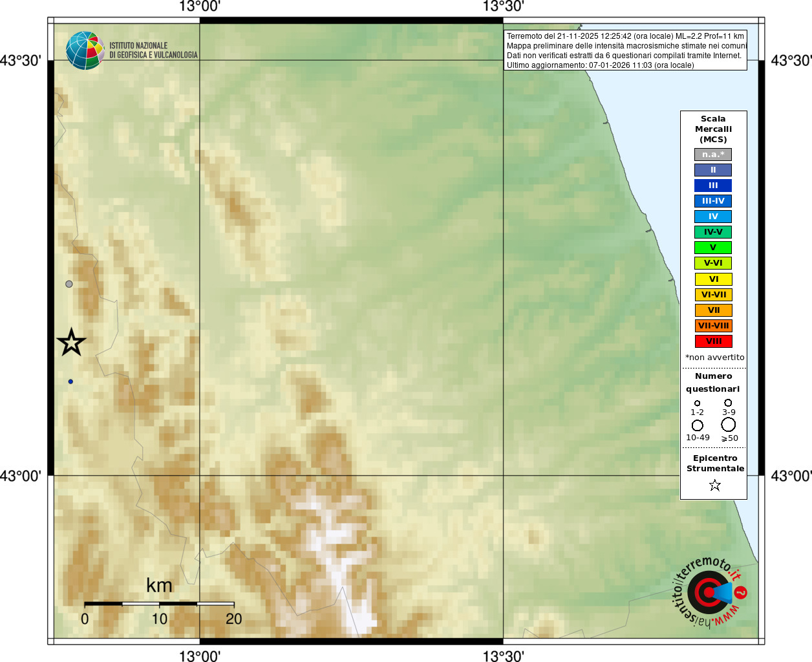Click the haisentitoilterremoto.it logo
This screenshot has height=662, width=812.
click(710, 592)
